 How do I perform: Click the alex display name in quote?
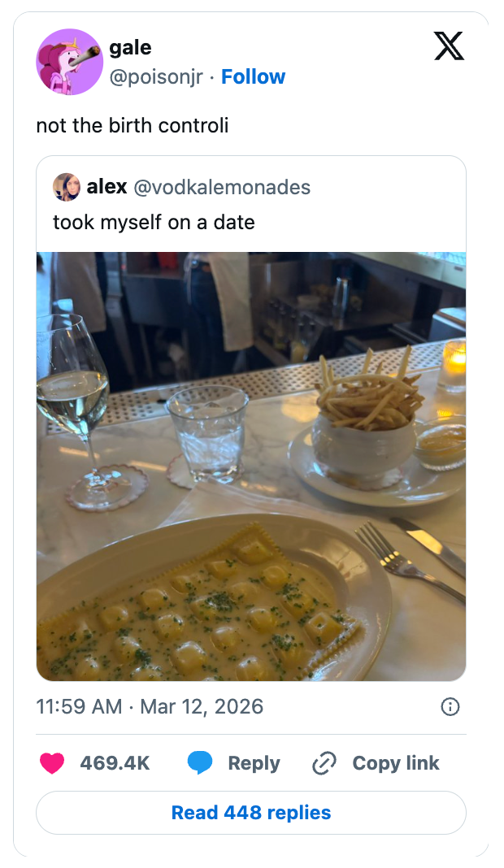(x=106, y=187)
